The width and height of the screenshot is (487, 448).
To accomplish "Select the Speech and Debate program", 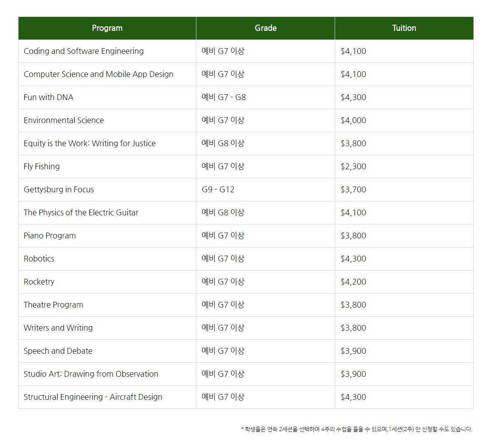I will [x=58, y=351].
